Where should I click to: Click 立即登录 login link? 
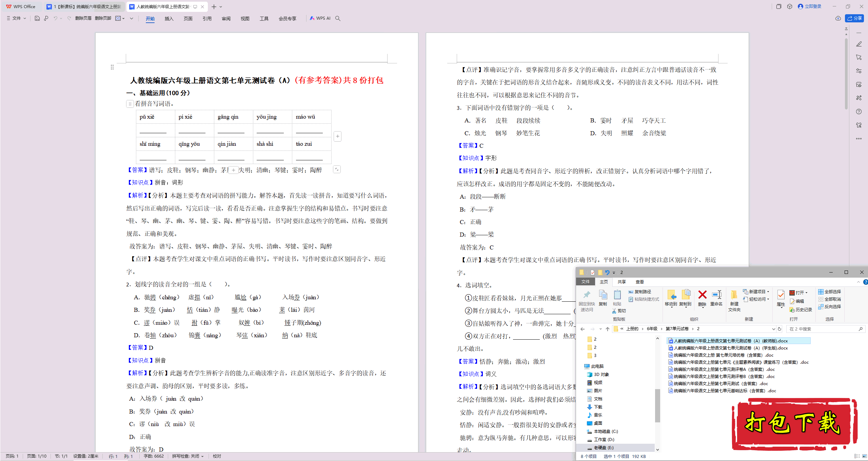point(810,6)
